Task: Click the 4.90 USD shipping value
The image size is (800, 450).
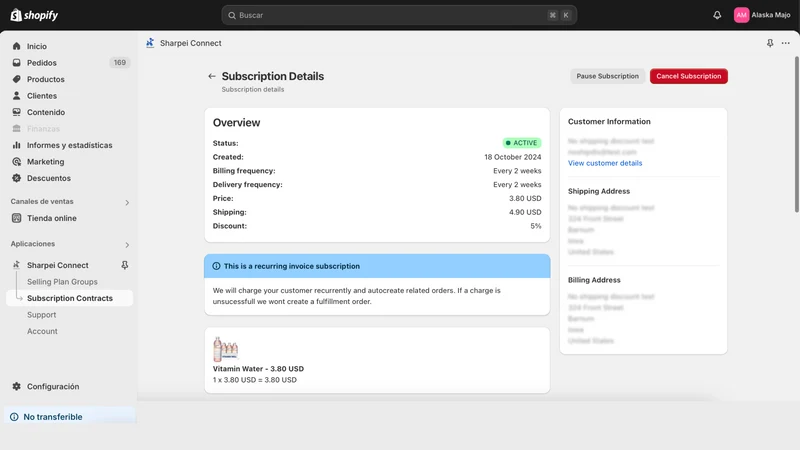Action: tap(525, 212)
